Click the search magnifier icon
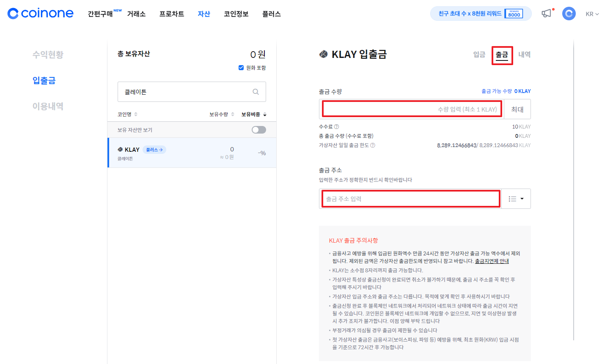Image resolution: width=602 pixels, height=364 pixels. tap(256, 92)
